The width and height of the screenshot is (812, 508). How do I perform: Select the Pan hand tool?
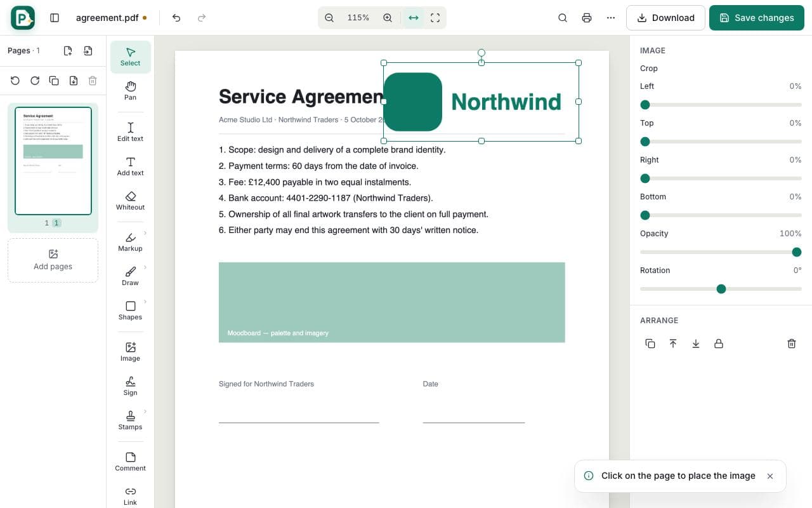click(130, 91)
